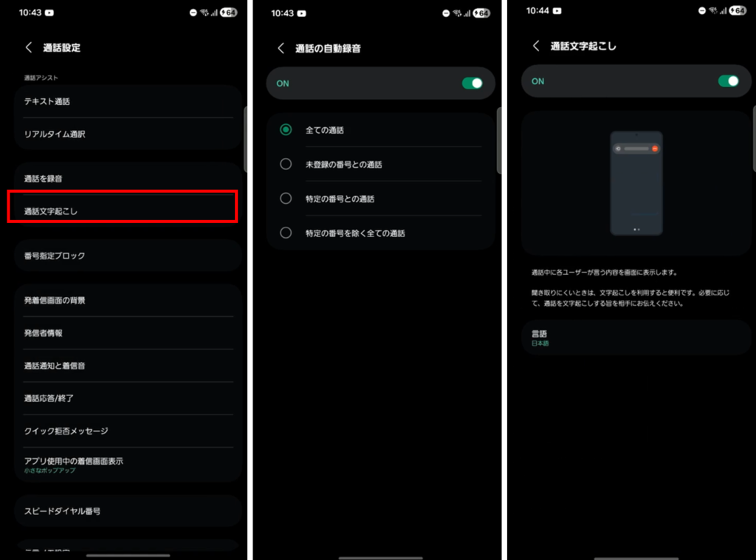756x560 pixels.
Task: Go back from 通話の自動録音 screen
Action: pyautogui.click(x=281, y=48)
